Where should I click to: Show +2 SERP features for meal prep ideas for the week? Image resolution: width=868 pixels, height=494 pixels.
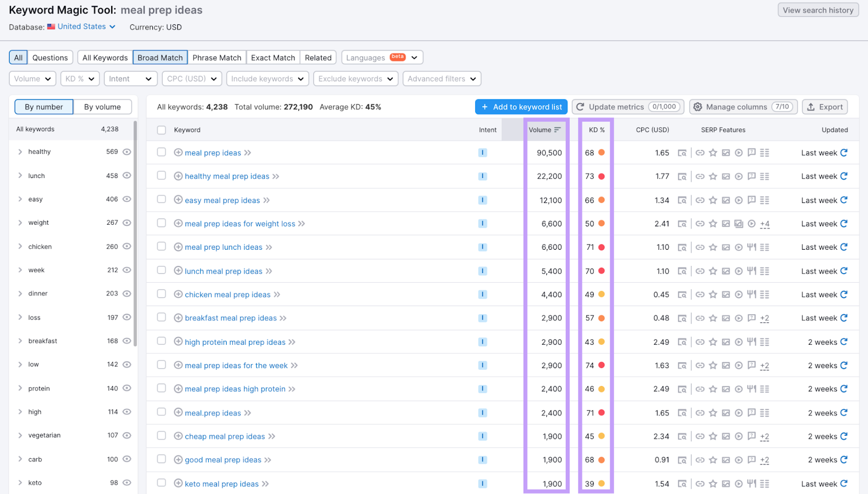point(764,366)
